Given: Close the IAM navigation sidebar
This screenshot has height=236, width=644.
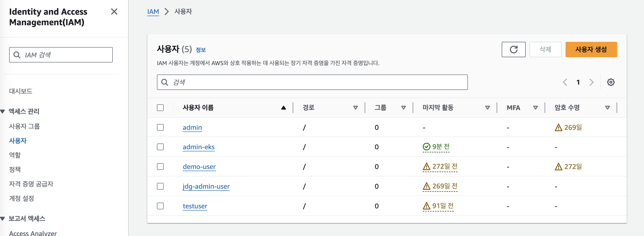Looking at the screenshot, I should point(114,12).
